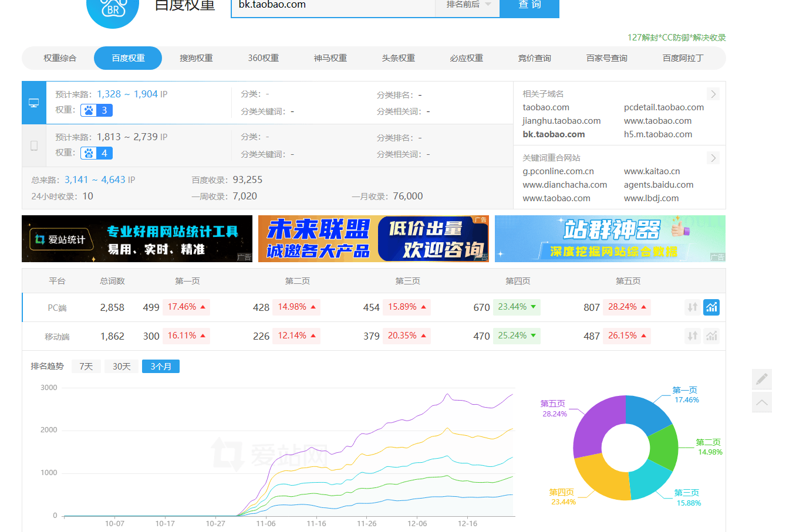Open the g.pconline.com.cn link

(558, 171)
